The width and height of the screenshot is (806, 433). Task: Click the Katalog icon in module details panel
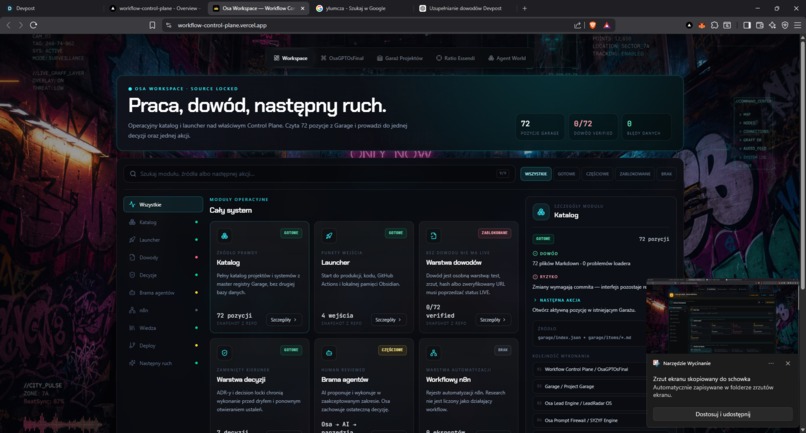tap(541, 211)
